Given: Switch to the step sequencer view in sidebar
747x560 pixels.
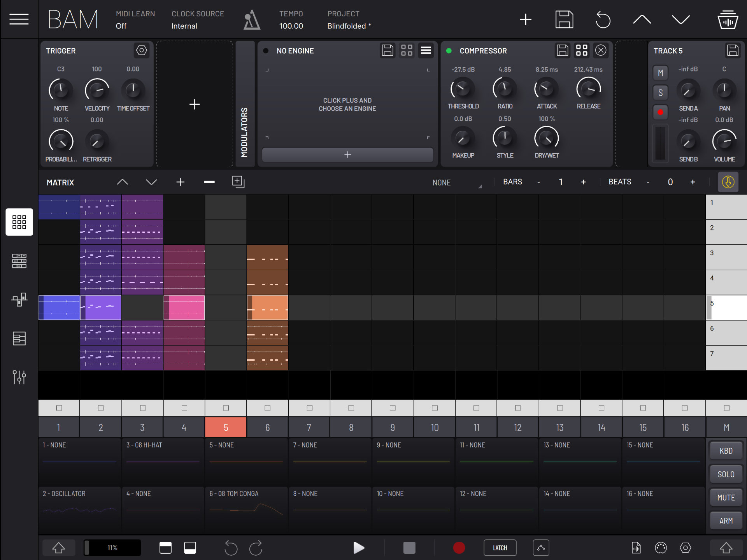Looking at the screenshot, I should 19,261.
